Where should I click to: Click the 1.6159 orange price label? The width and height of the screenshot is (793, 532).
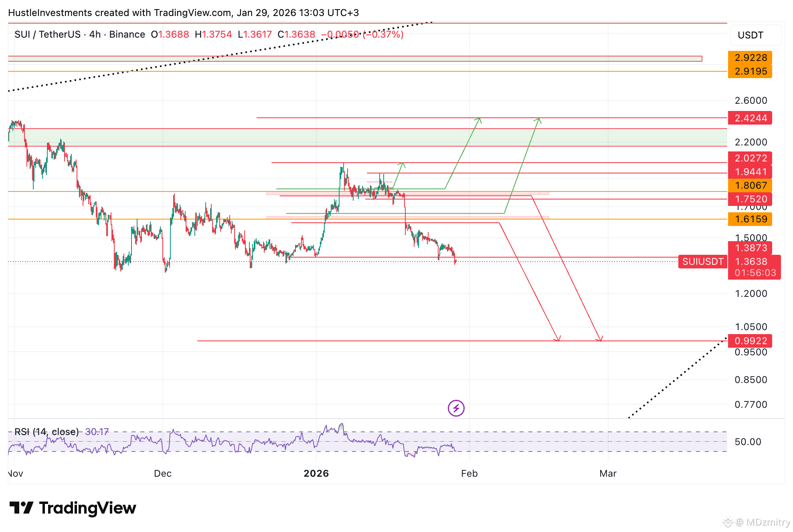(x=750, y=219)
